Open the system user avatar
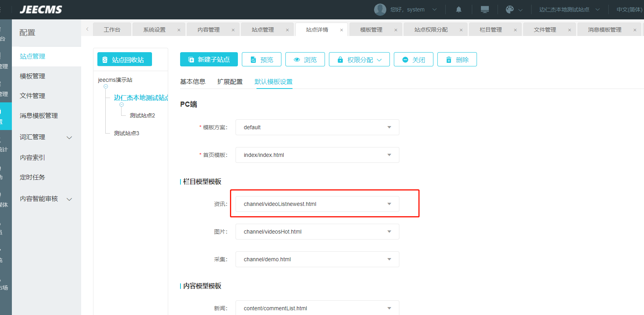This screenshot has height=315, width=644. point(380,9)
